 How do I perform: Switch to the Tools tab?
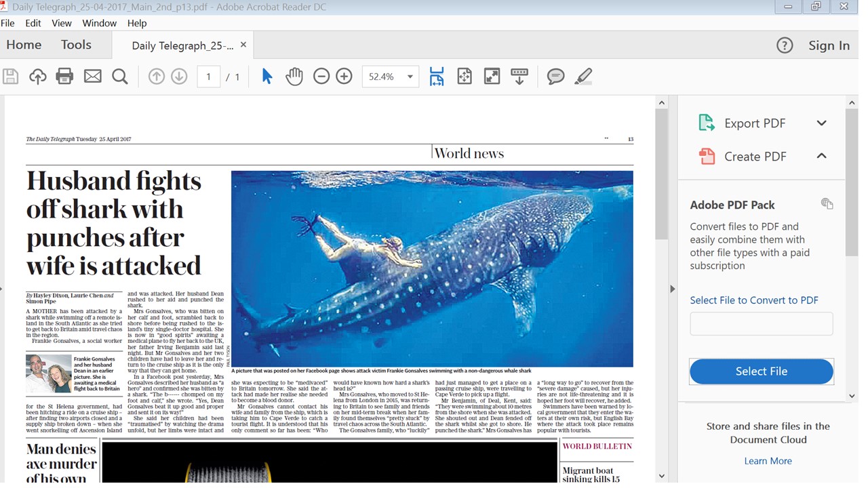pyautogui.click(x=76, y=45)
